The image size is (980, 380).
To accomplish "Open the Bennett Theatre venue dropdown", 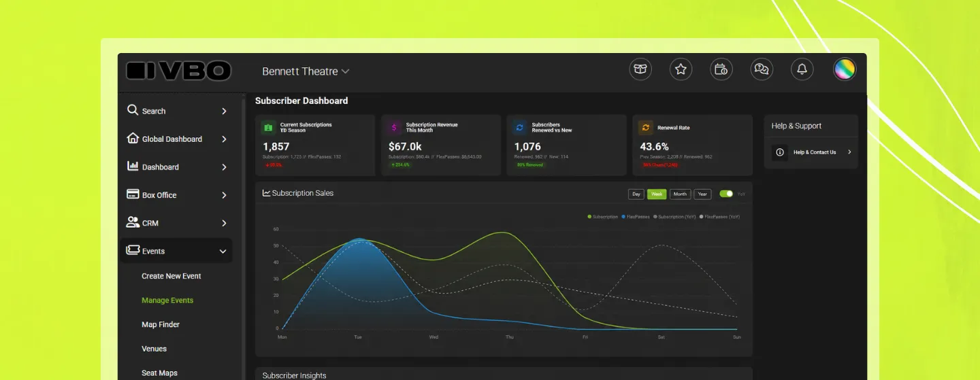I will (x=306, y=71).
